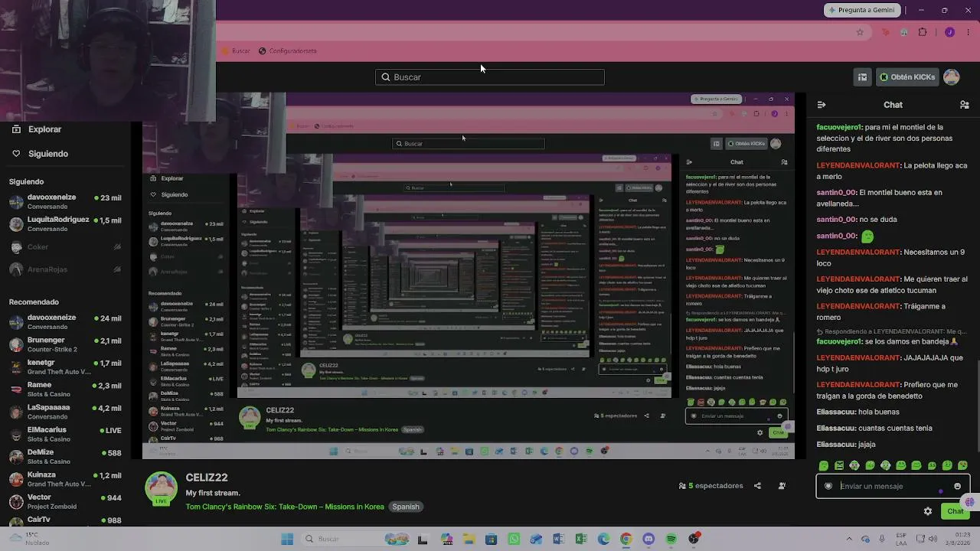Open recommended channel DeMize

coord(65,457)
